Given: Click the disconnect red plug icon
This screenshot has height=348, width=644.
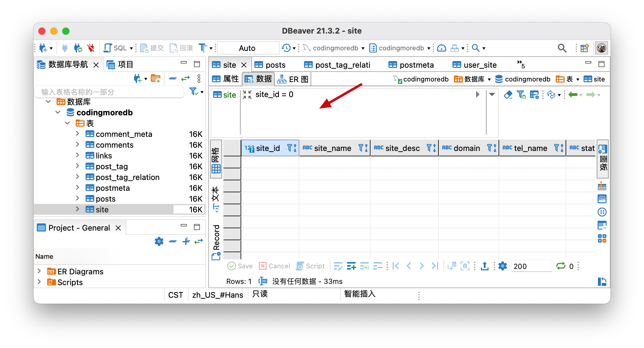Looking at the screenshot, I should (x=91, y=48).
